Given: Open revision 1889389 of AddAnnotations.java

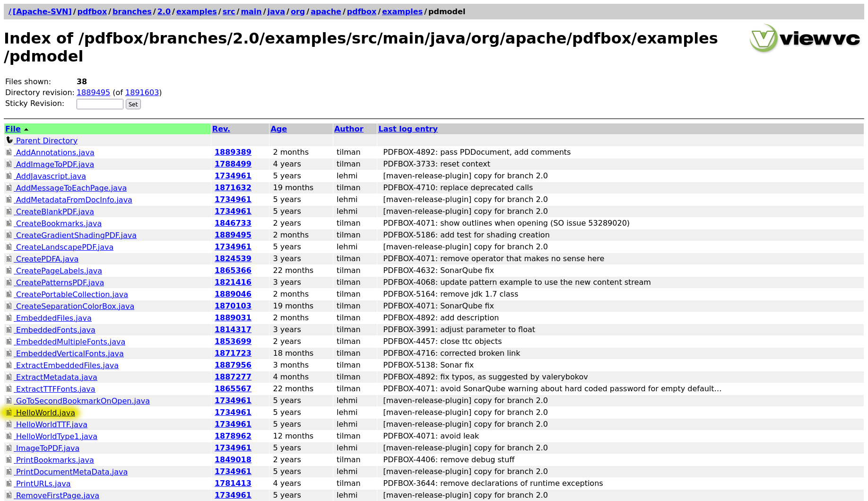Looking at the screenshot, I should tap(233, 152).
